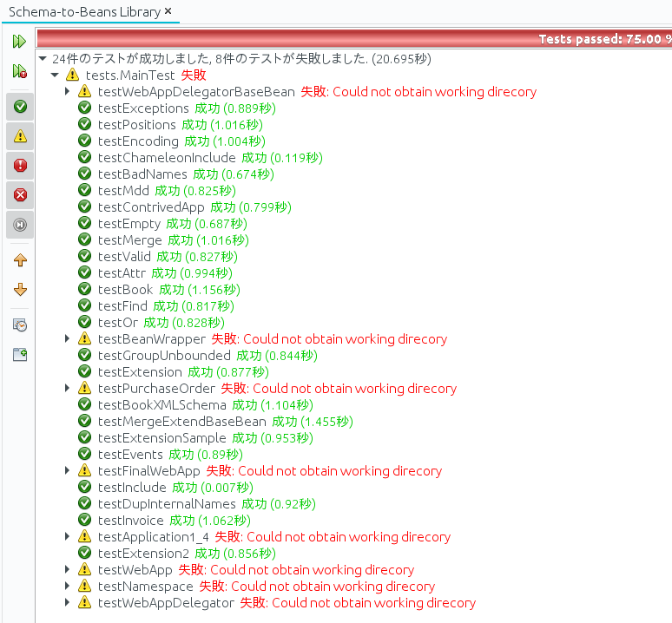This screenshot has width=672, height=623.
Task: Expand the testBeanWrapper failure node
Action: pos(67,338)
